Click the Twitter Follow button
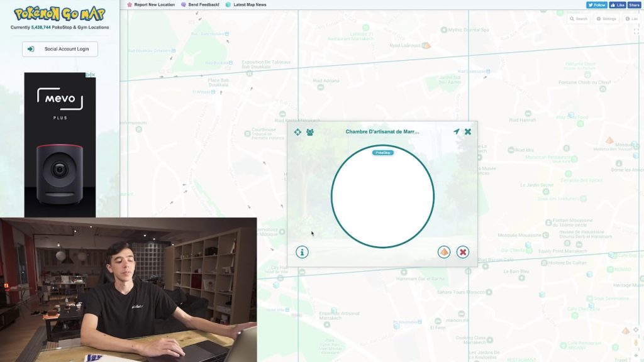644x362 pixels. pos(597,4)
